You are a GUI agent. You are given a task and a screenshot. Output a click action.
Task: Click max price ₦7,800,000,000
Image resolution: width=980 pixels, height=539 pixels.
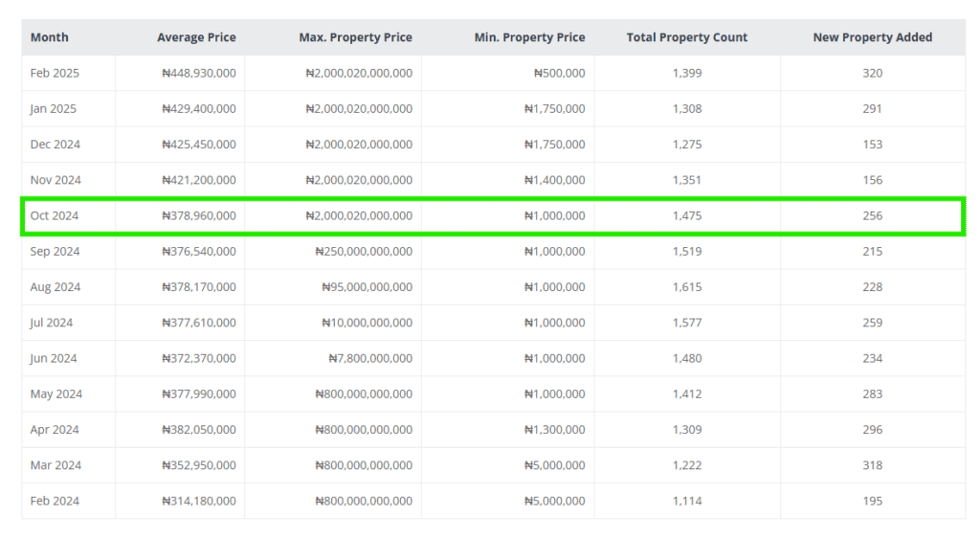[x=370, y=358]
